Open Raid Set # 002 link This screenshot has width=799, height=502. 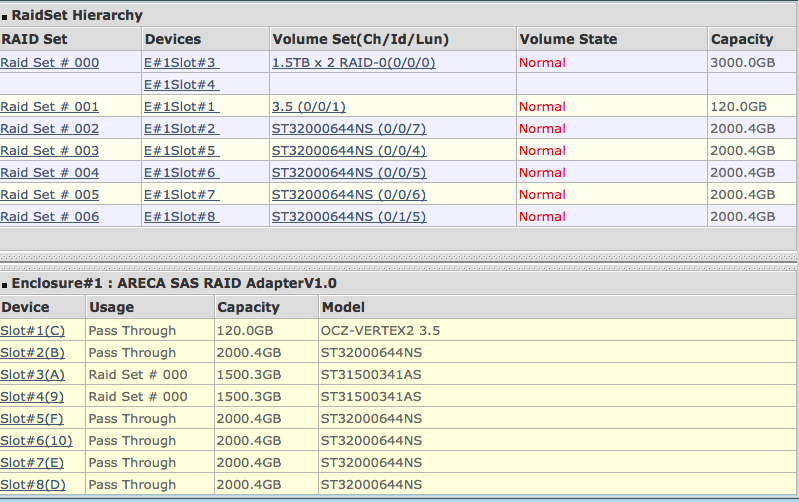click(49, 128)
